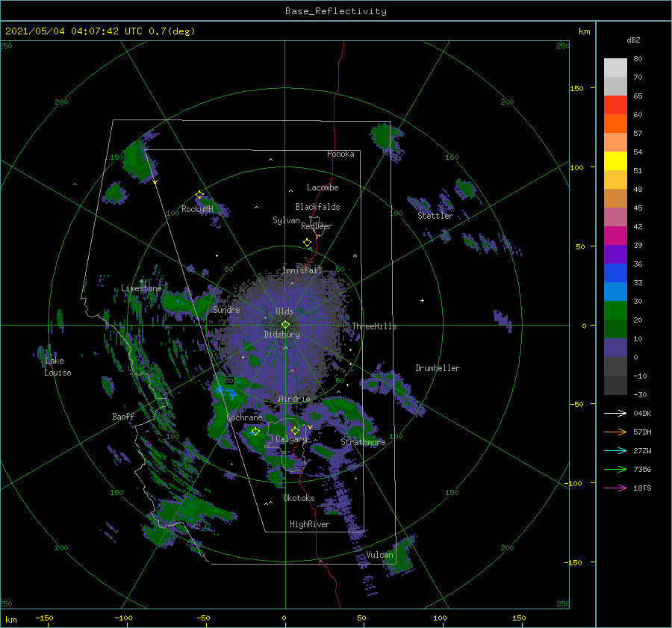The width and height of the screenshot is (672, 628).
Task: Click the yellow diamond marker near RockyMH
Action: point(199,195)
